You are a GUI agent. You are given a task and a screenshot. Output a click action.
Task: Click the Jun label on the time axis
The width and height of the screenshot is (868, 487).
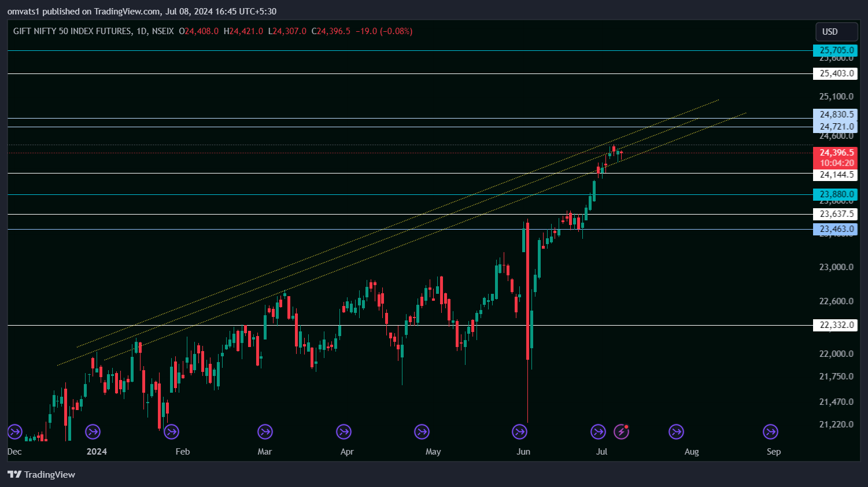point(523,452)
